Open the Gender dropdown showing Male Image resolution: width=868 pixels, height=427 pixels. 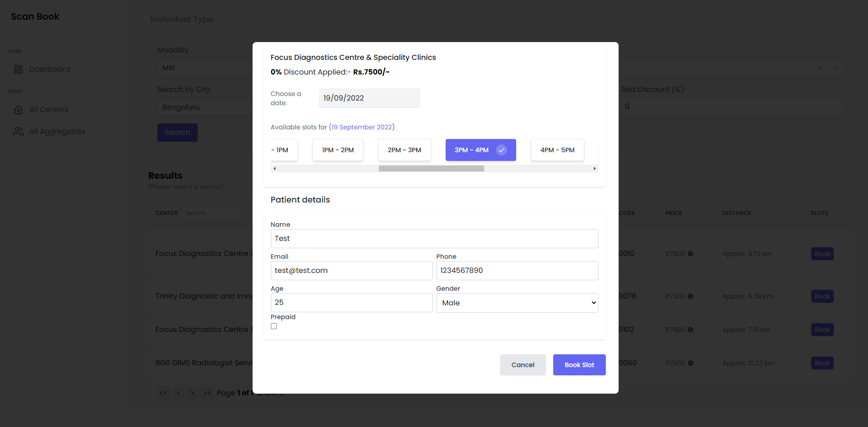[517, 303]
